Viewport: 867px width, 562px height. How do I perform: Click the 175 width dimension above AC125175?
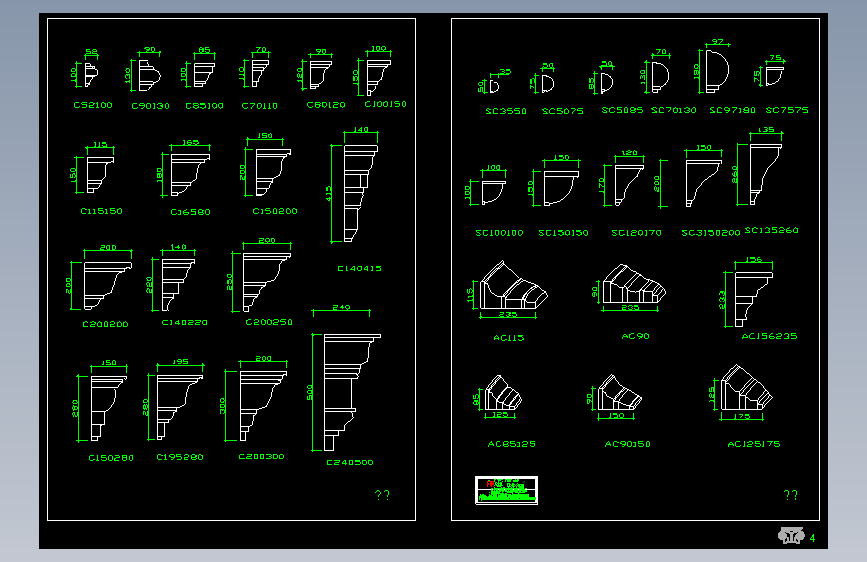[x=741, y=417]
